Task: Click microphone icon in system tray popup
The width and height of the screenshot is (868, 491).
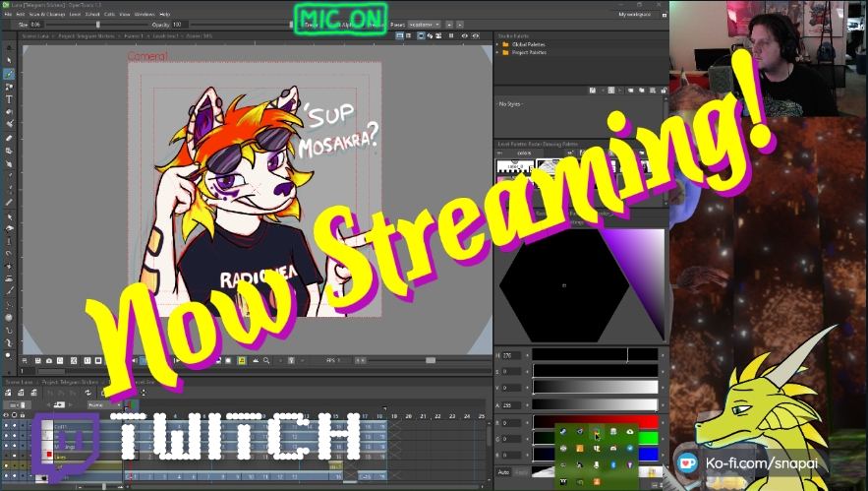Action: point(596,465)
